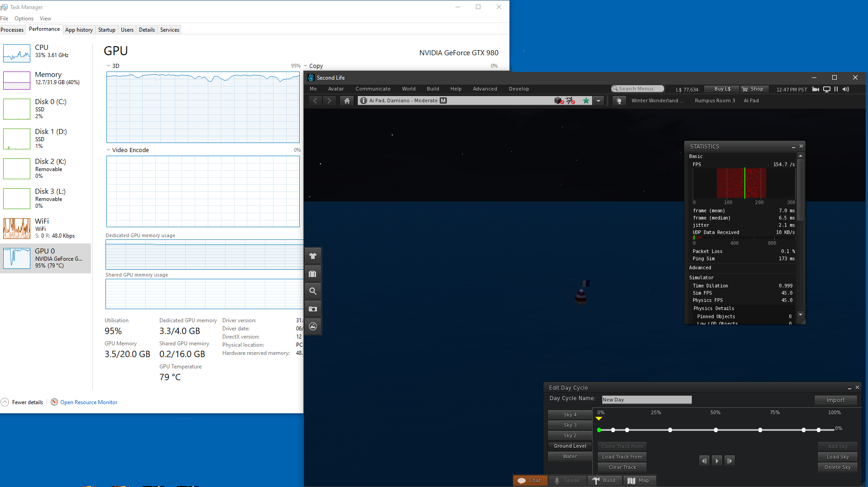Click the no-build cube icon in location bar
The image size is (868, 487).
click(x=559, y=100)
